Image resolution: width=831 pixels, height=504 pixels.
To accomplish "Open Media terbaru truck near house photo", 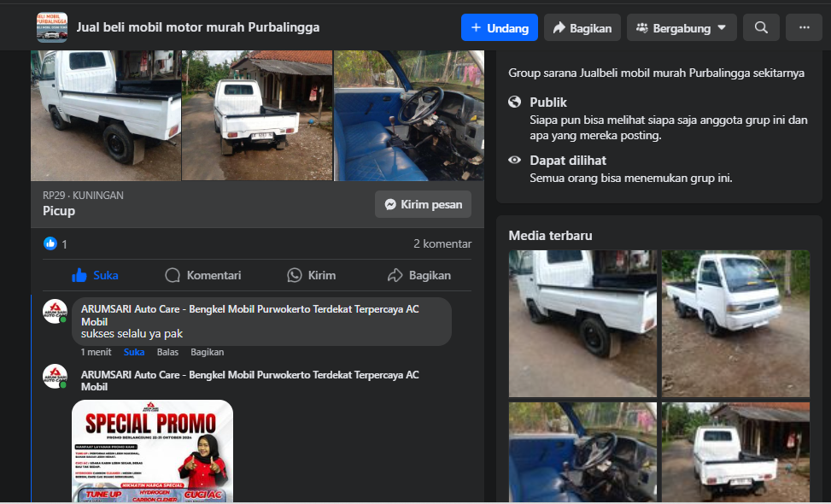I will tap(735, 452).
